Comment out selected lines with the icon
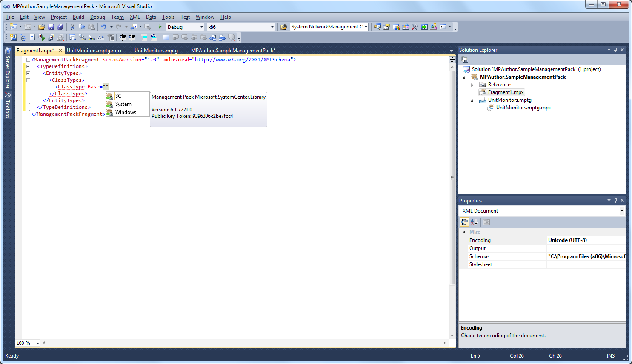 click(x=144, y=38)
